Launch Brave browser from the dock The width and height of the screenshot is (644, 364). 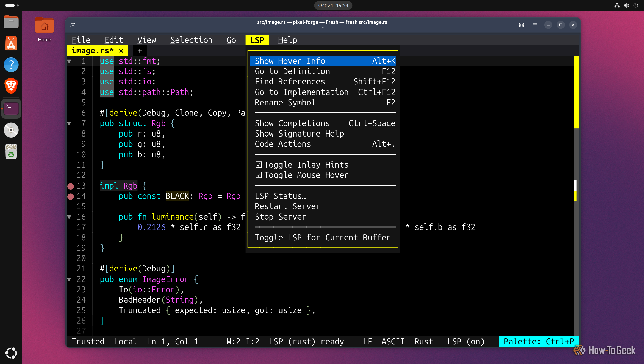11,86
